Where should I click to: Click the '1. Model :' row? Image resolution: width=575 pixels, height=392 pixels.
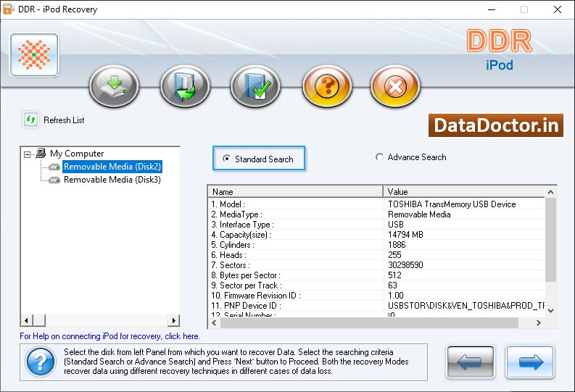[376, 204]
